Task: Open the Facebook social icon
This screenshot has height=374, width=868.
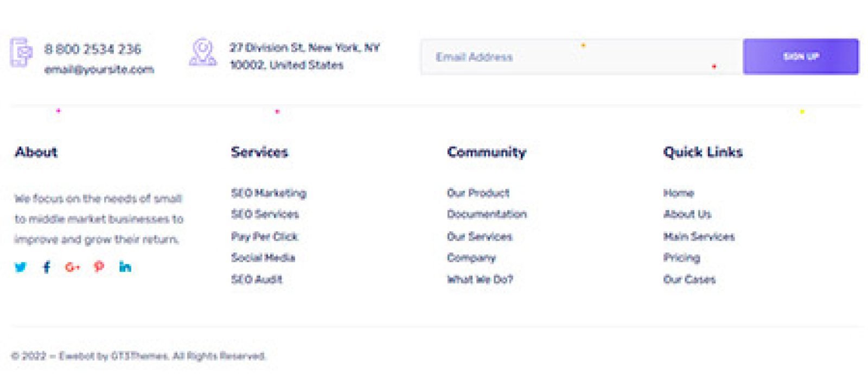Action: (47, 267)
